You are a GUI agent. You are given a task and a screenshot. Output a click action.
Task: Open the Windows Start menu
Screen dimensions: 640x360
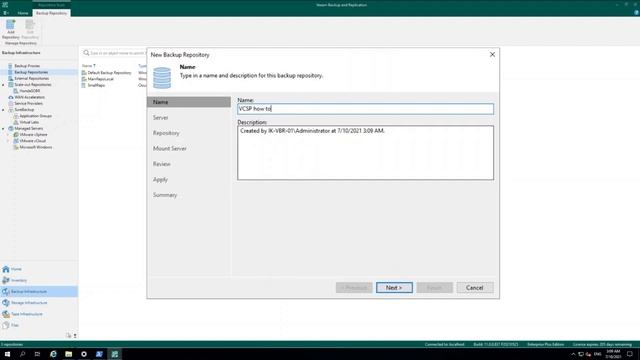[7, 354]
